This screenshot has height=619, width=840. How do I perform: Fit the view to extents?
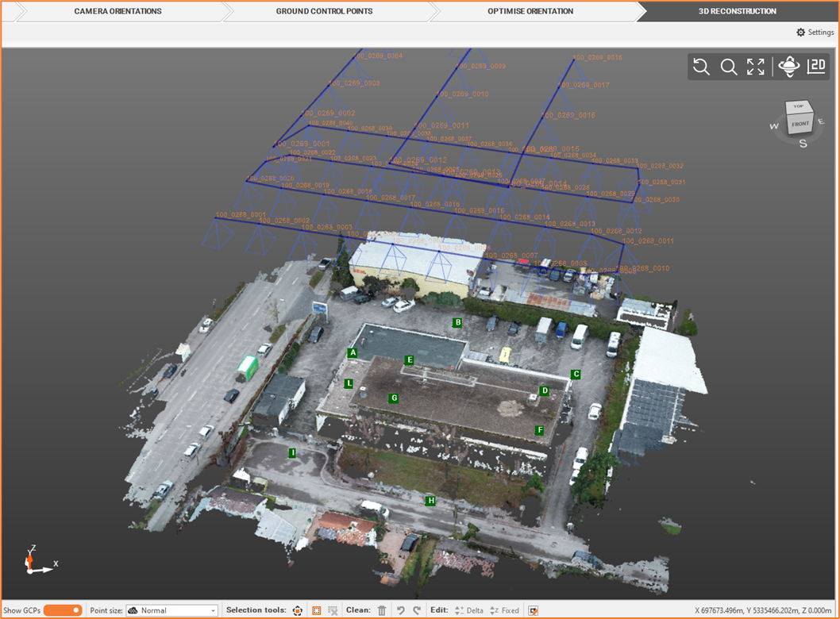click(756, 67)
